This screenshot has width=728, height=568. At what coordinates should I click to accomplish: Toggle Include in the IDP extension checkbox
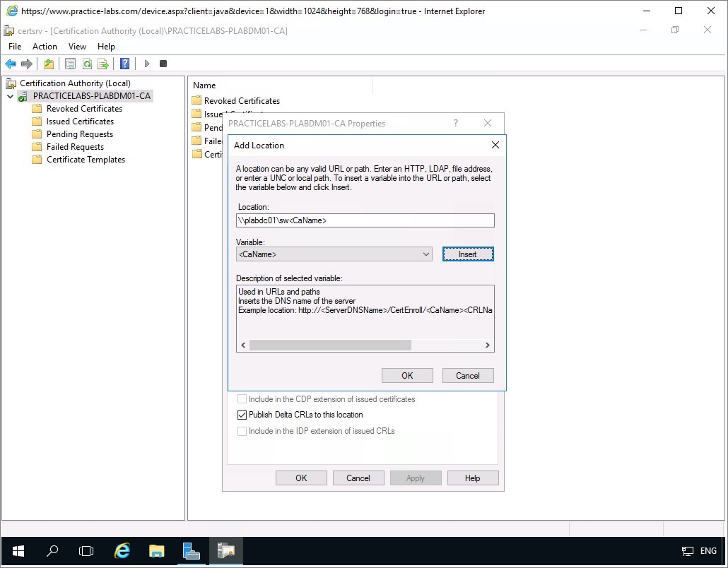coord(242,431)
